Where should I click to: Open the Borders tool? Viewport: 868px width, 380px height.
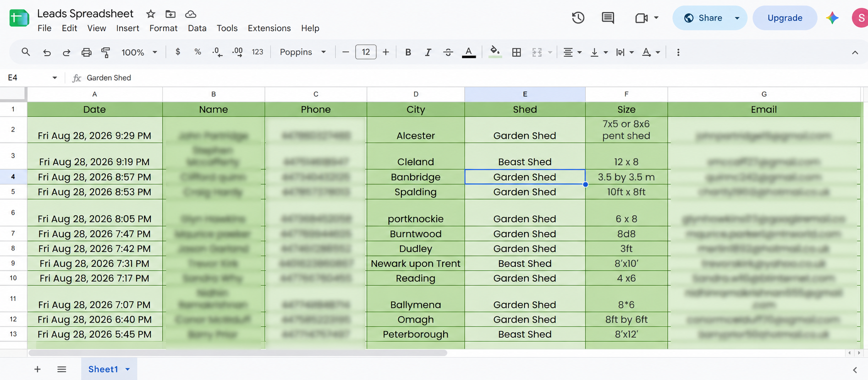pos(516,52)
